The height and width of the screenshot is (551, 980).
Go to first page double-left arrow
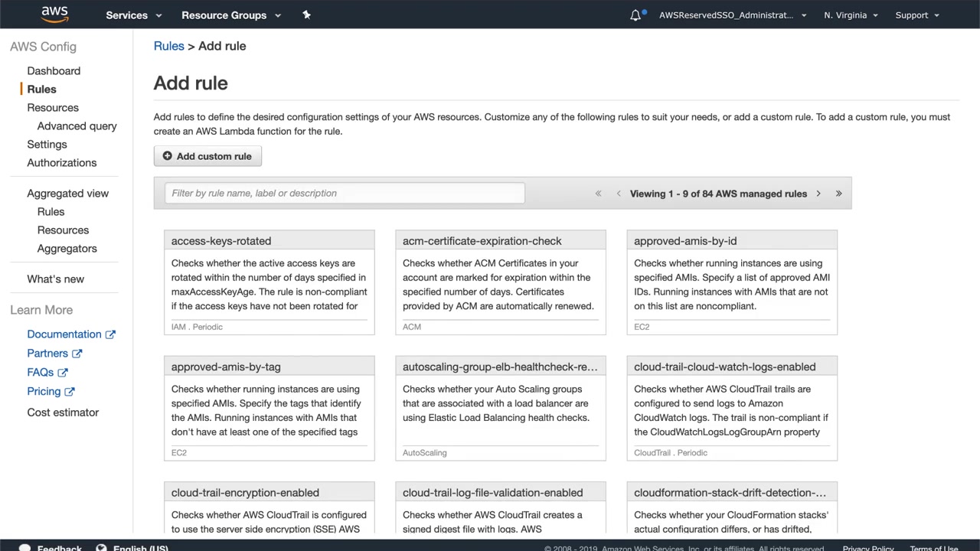pyautogui.click(x=599, y=194)
